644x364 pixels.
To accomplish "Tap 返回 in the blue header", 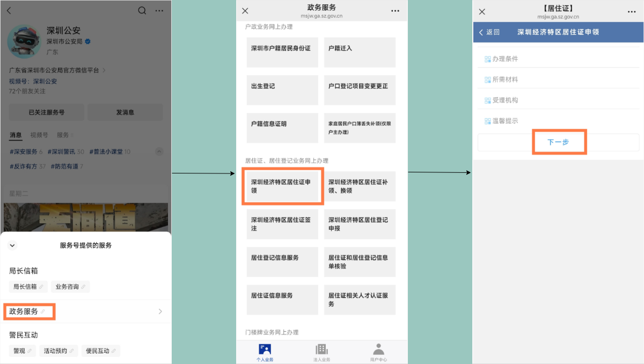I will tap(489, 32).
